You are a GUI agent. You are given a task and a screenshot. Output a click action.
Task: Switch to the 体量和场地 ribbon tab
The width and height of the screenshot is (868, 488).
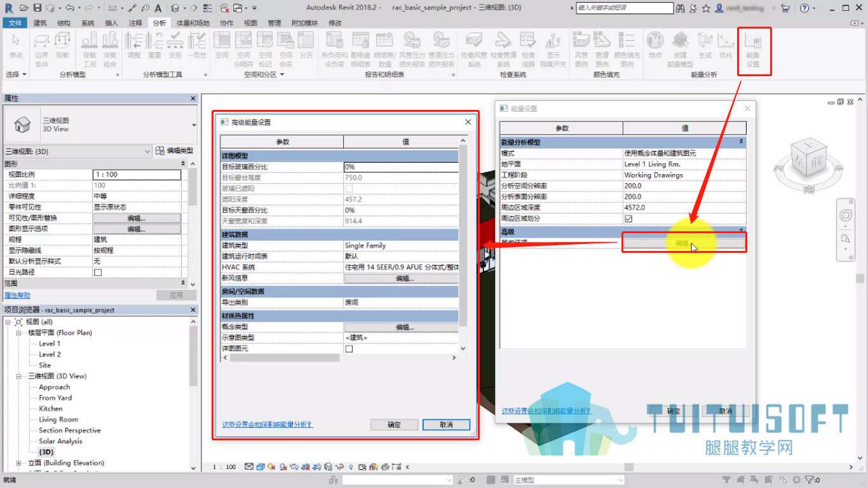coord(193,23)
